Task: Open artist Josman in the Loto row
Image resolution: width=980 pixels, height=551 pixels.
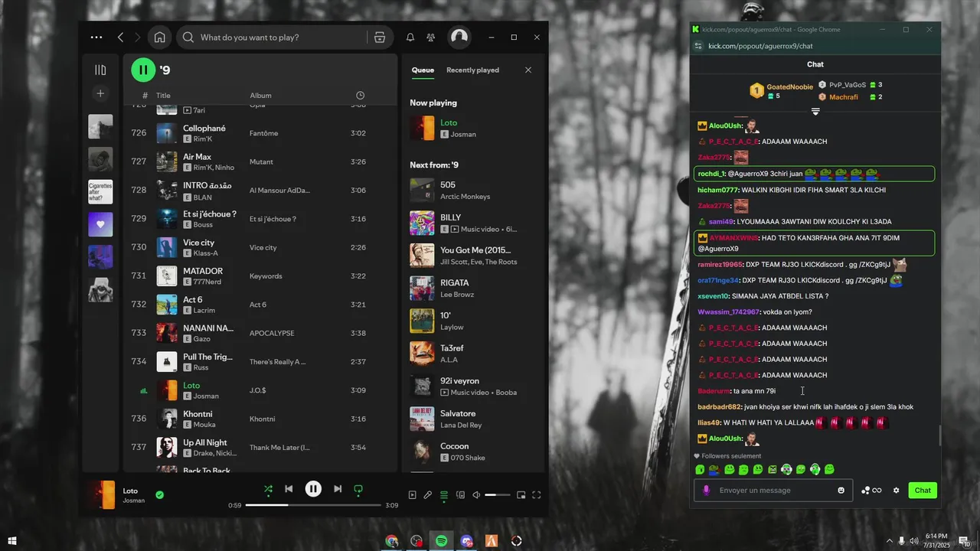Action: coord(206,396)
